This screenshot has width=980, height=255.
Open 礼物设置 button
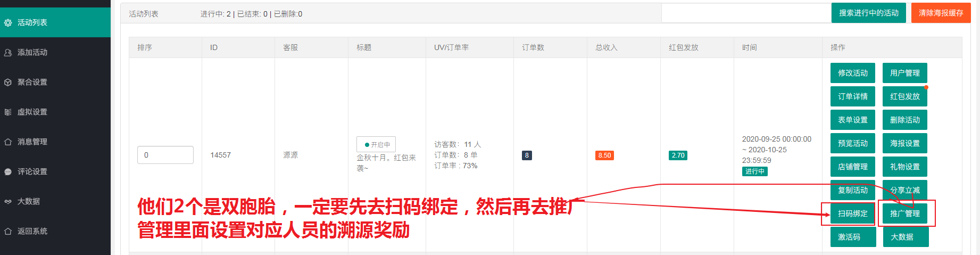click(905, 167)
